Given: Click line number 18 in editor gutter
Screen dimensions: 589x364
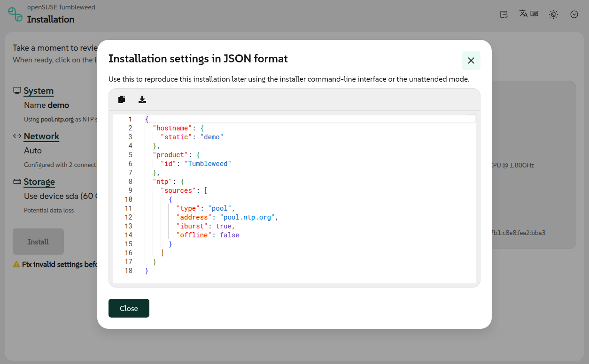Looking at the screenshot, I should 128,271.
